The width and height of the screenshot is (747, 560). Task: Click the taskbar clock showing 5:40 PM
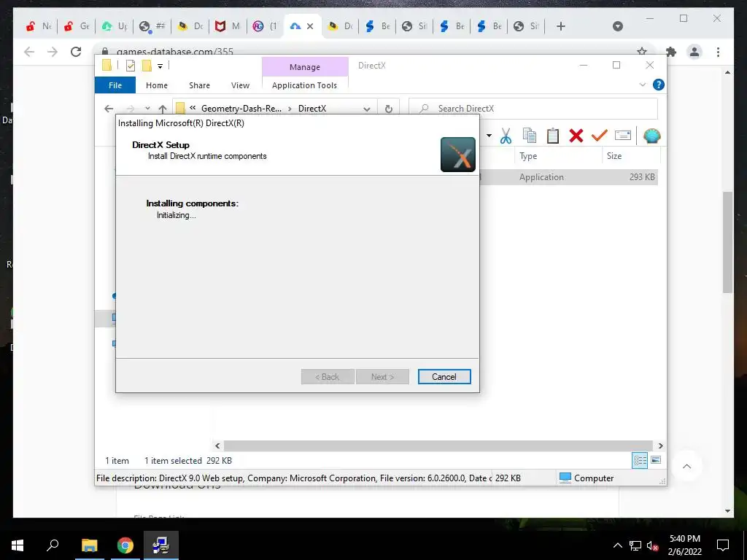point(684,545)
